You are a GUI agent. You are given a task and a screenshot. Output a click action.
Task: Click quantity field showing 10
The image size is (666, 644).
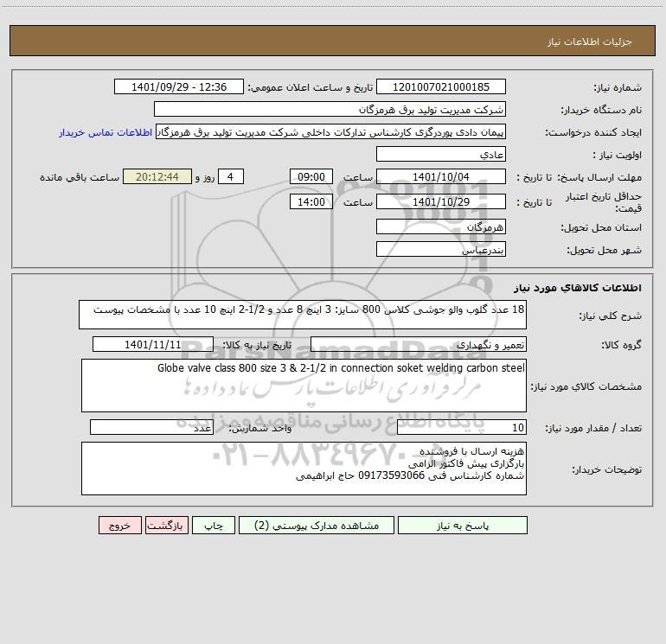coord(462,427)
